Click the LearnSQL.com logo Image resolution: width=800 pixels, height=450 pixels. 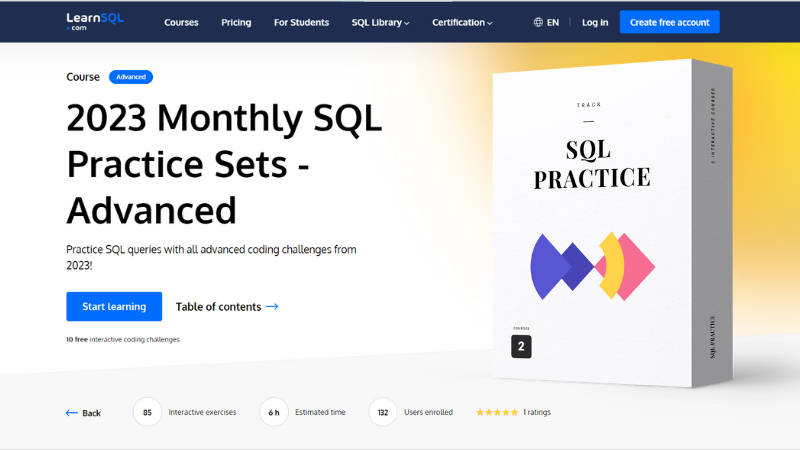point(95,21)
